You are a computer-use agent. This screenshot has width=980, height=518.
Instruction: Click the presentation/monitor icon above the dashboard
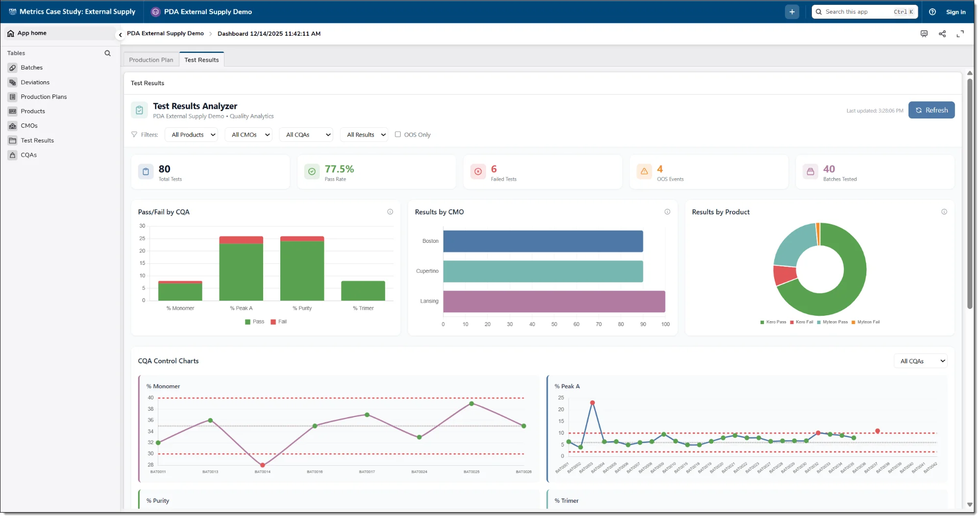click(x=924, y=34)
